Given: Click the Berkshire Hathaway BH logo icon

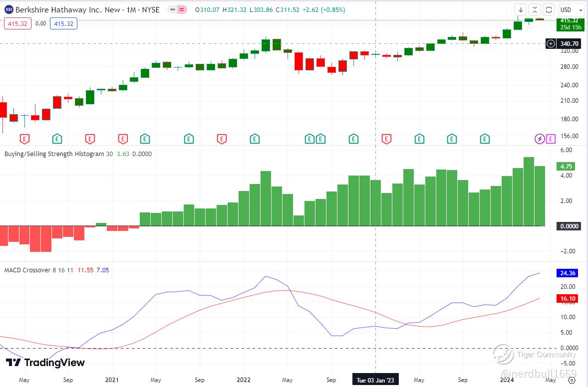Looking at the screenshot, I should 8,10.
